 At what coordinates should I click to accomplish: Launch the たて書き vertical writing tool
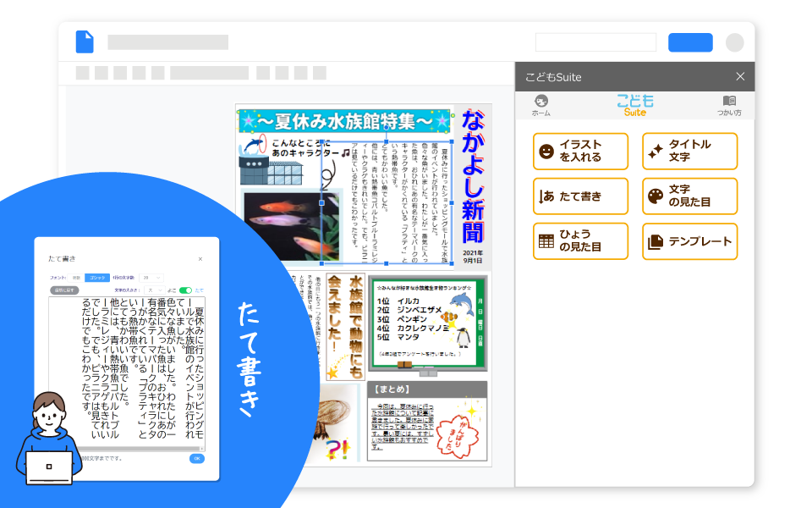580,196
